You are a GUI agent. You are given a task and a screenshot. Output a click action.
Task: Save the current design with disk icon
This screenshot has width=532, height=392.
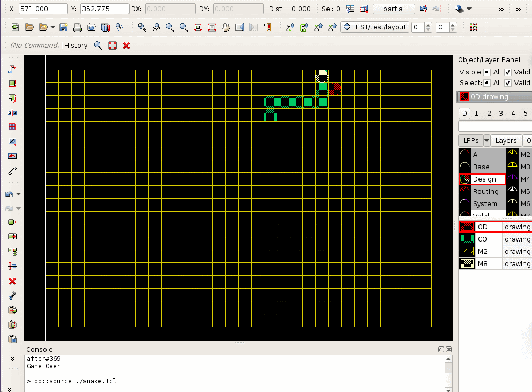tap(64, 27)
